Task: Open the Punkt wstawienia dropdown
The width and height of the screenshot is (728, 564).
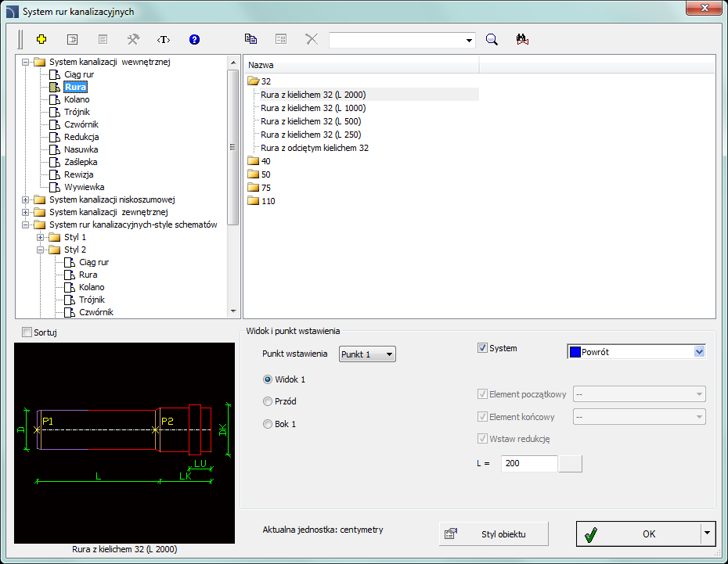Action: [367, 354]
